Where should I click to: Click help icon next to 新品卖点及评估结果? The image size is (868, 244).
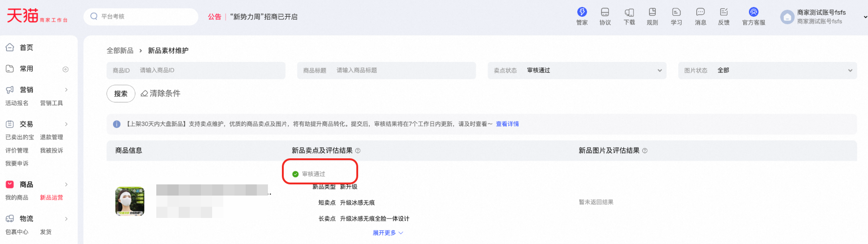pos(358,150)
